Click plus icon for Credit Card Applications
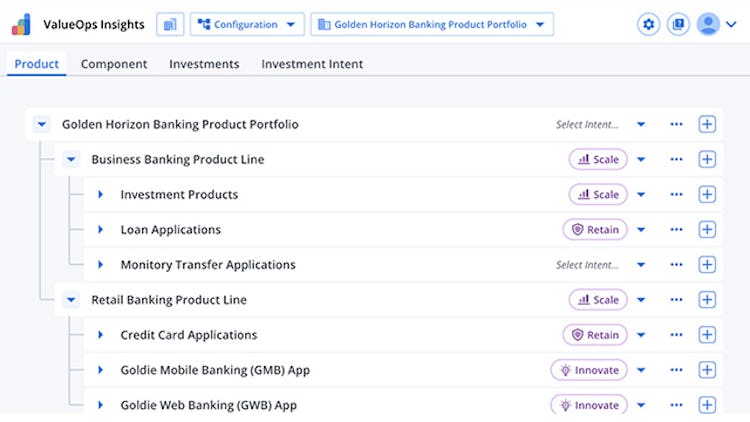The image size is (750, 422). click(x=707, y=336)
